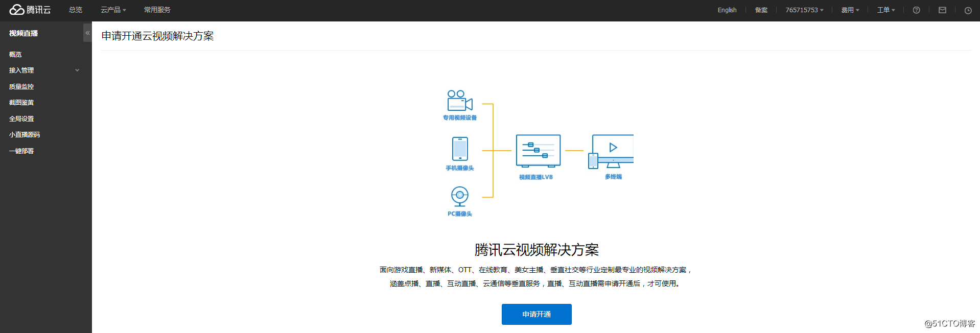
Task: Open the help question mark icon
Action: click(x=916, y=10)
